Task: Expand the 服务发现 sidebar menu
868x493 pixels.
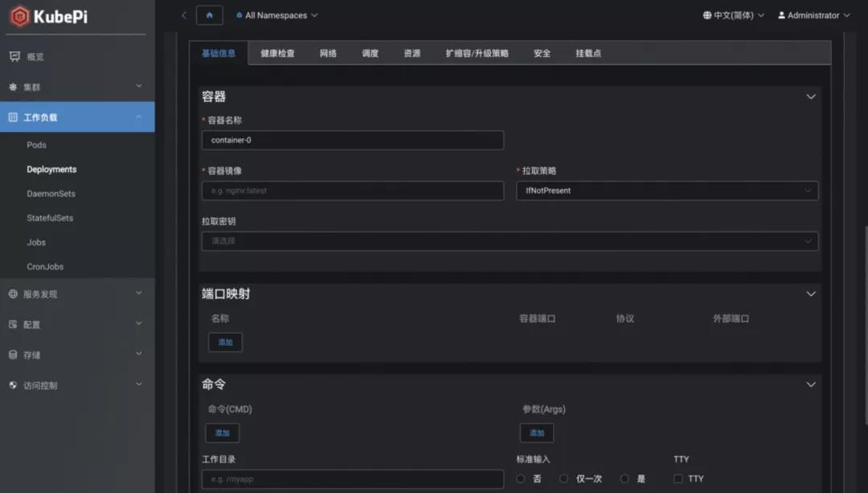Action: click(139, 293)
